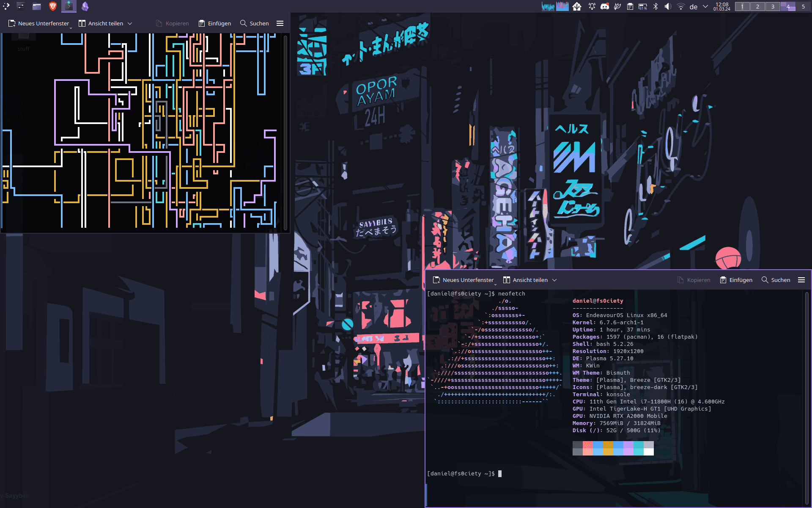This screenshot has height=508, width=812.
Task: Open hamburger menu of pipes terminal window
Action: tap(280, 23)
